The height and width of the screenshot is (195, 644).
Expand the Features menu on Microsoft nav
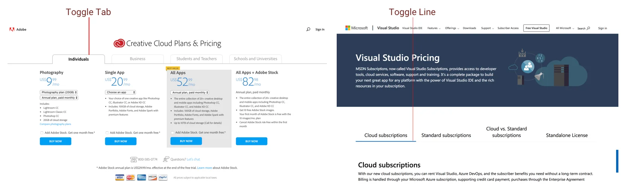434,28
